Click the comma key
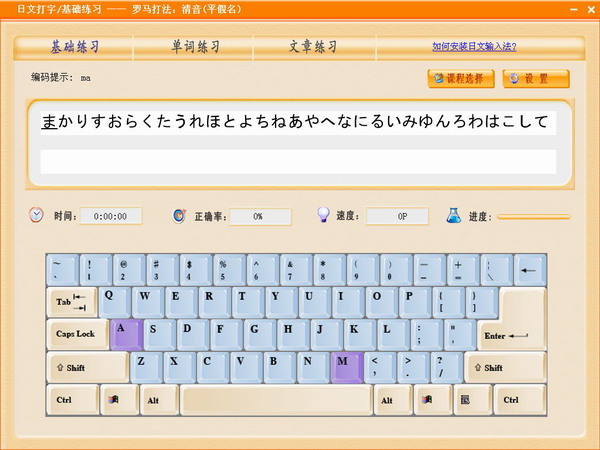Screen dimensions: 600x450 point(380,368)
